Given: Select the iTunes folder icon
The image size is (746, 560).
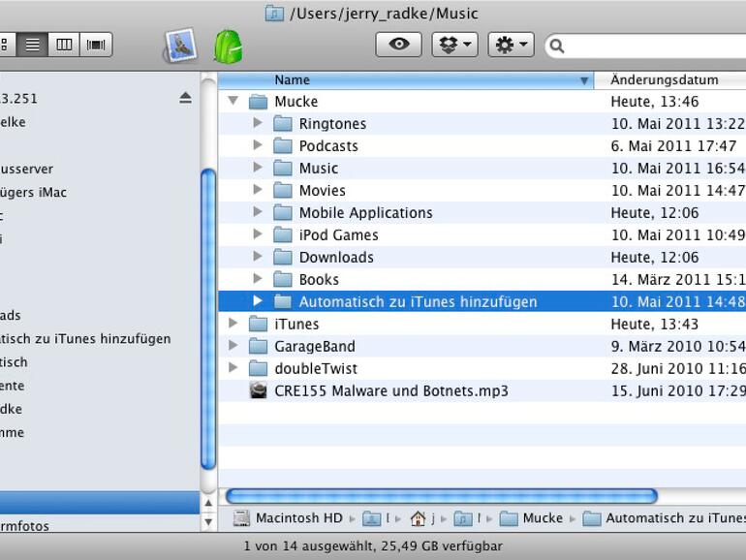Looking at the screenshot, I should (x=259, y=324).
